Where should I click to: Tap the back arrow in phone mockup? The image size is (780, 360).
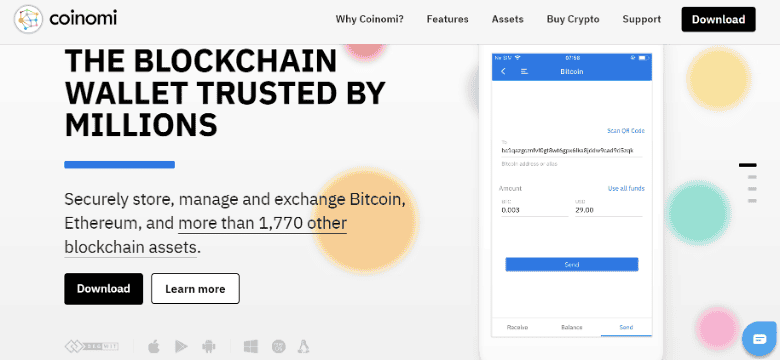(x=503, y=71)
